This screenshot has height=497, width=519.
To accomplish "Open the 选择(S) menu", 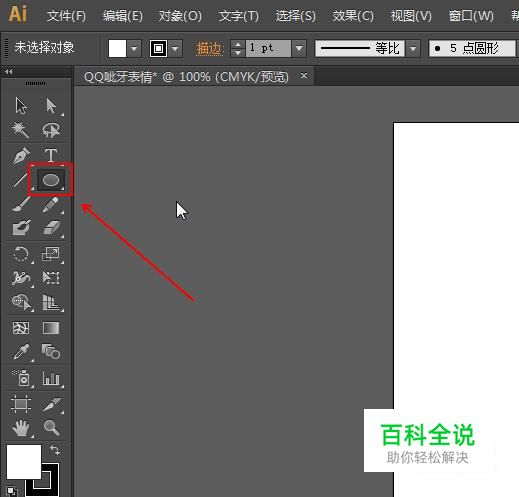I will (x=295, y=16).
